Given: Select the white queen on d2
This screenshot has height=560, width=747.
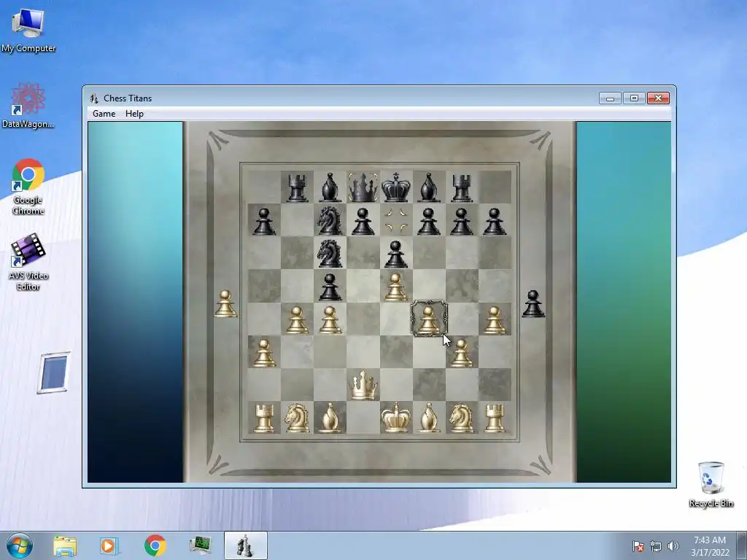Looking at the screenshot, I should tap(363, 385).
